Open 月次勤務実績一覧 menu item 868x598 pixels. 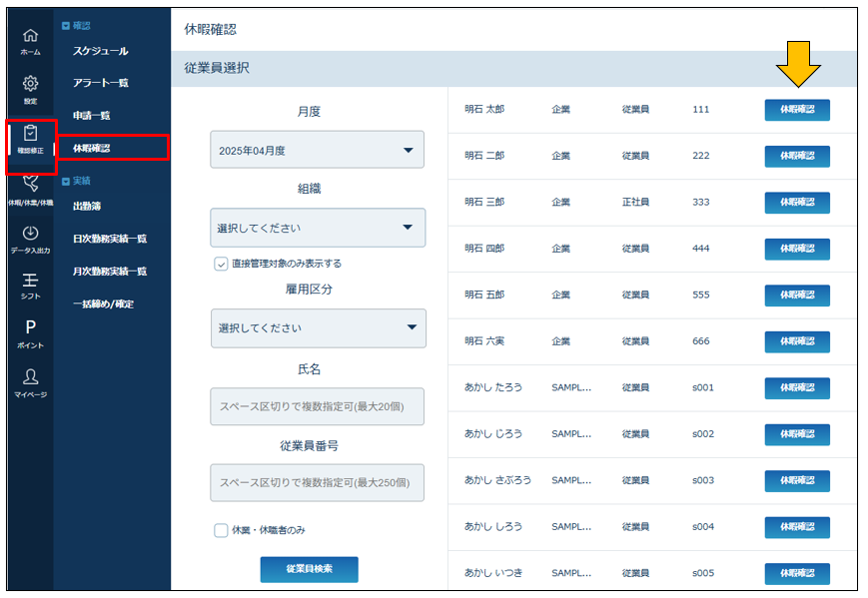click(x=110, y=271)
